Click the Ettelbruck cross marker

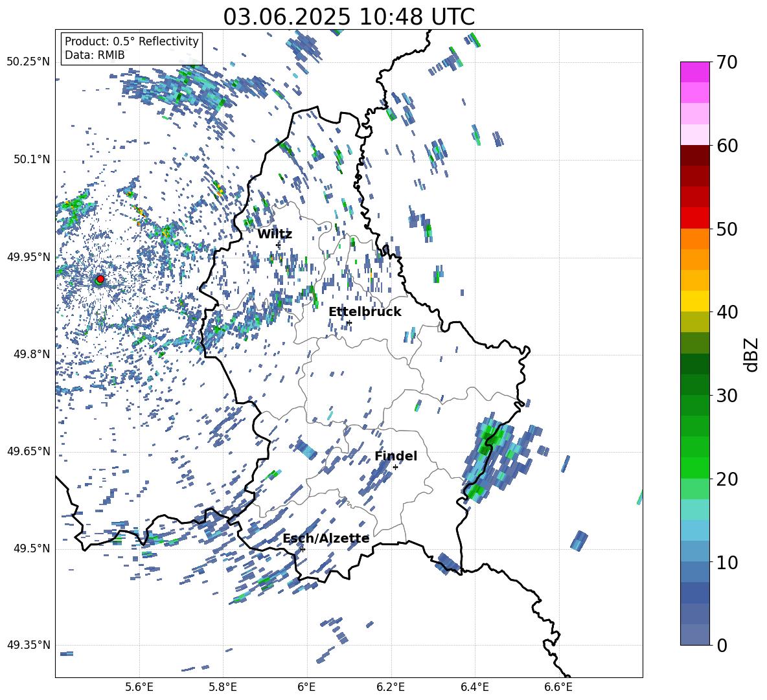[349, 322]
